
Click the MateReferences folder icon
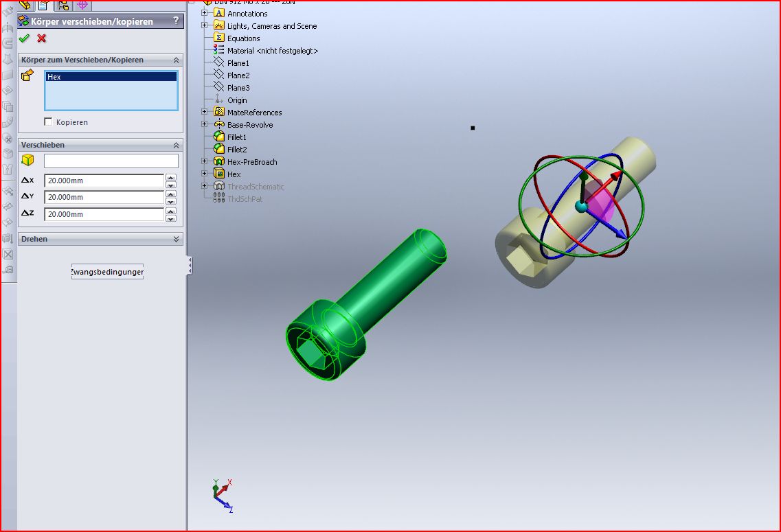[x=219, y=111]
